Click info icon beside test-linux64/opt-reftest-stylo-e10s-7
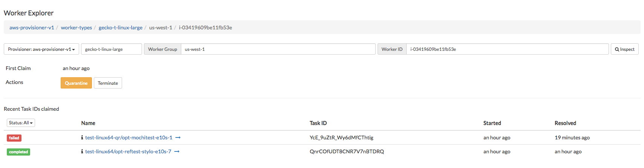644x168 pixels. coord(82,151)
